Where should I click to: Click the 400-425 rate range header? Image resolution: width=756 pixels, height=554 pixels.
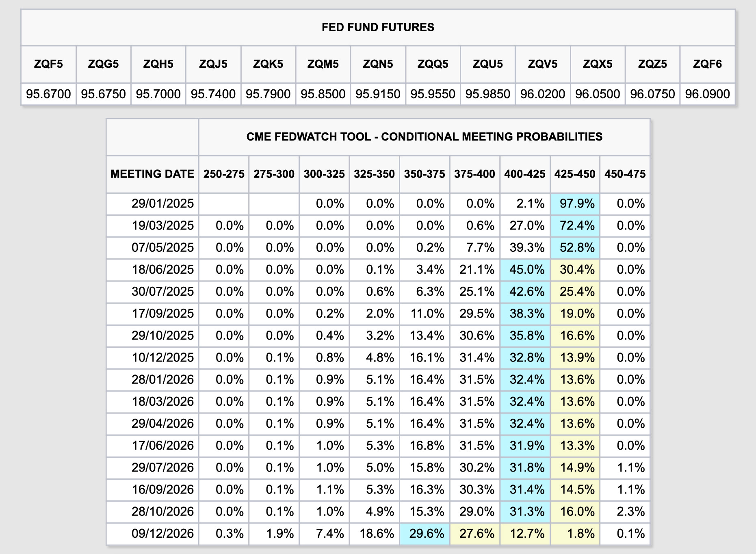[x=525, y=174]
